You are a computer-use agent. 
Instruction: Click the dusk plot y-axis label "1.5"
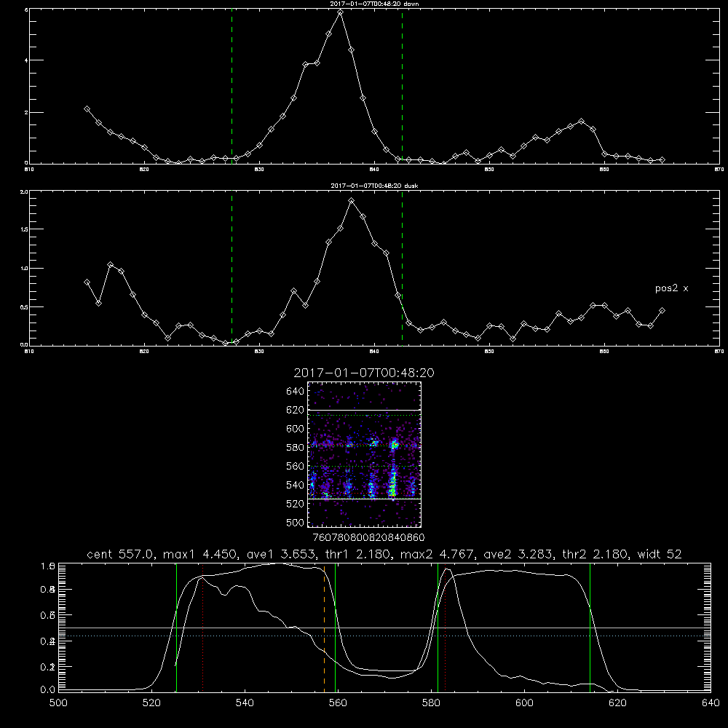24,229
